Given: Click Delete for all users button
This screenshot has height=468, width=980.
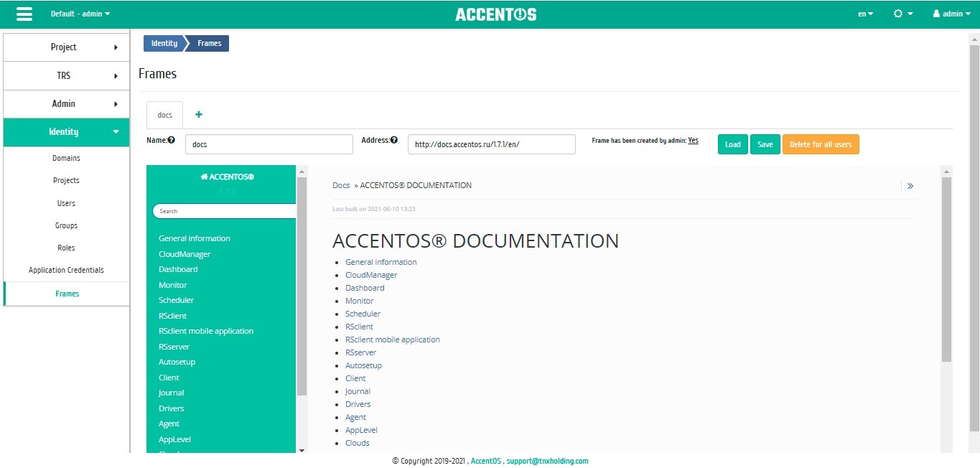Looking at the screenshot, I should 821,144.
